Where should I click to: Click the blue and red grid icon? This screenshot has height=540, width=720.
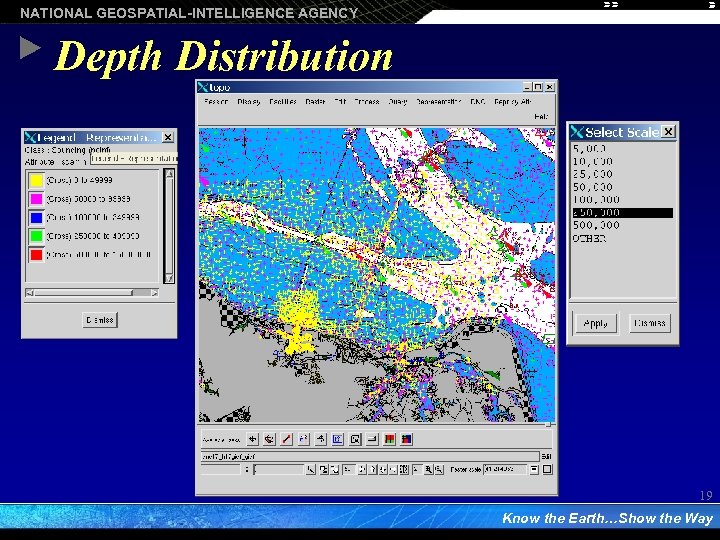(406, 439)
